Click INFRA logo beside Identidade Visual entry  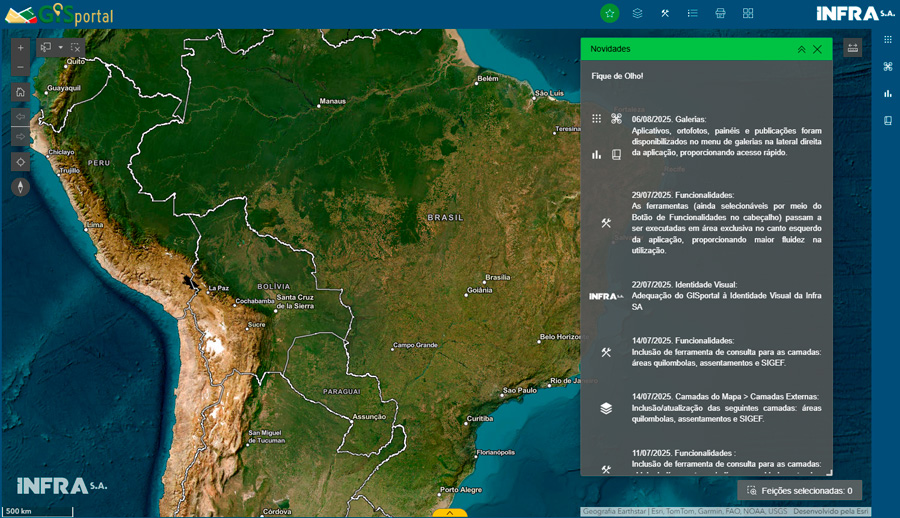[x=606, y=296]
